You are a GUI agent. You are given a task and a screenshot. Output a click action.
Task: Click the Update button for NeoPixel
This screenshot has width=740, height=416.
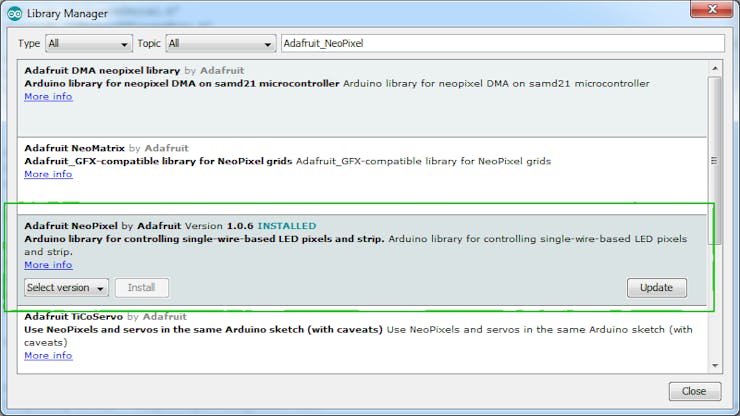tap(656, 288)
